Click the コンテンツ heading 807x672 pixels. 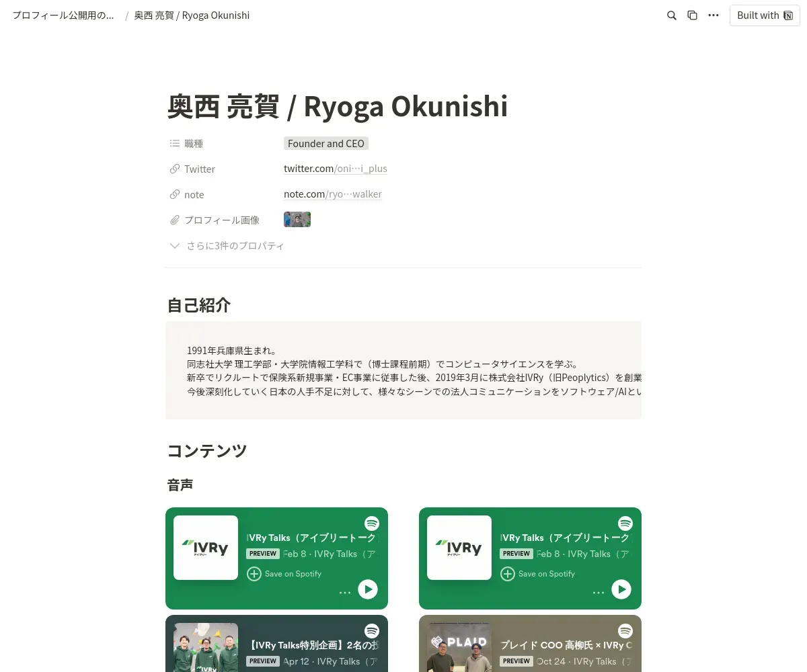click(x=207, y=451)
